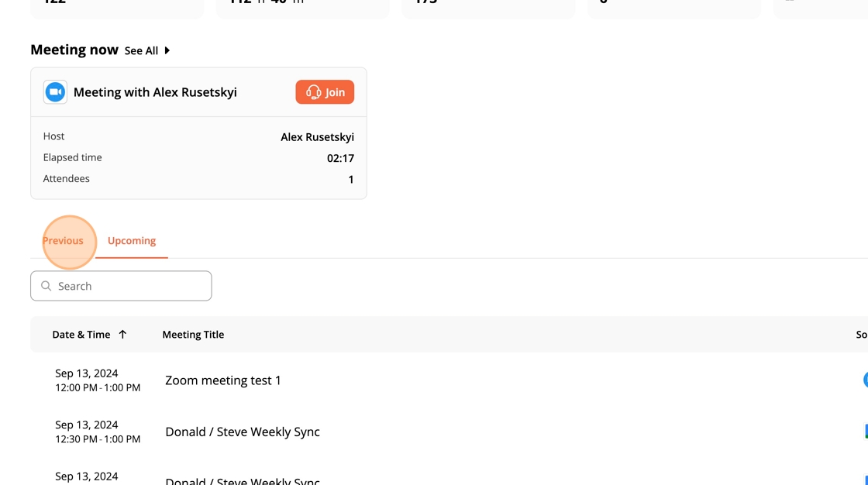868x485 pixels.
Task: Click the Meeting now heading
Action: (x=74, y=50)
